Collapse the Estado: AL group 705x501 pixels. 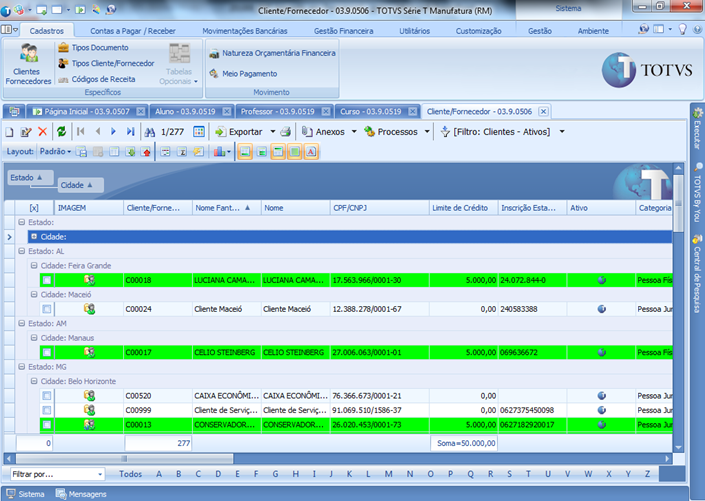[22, 251]
